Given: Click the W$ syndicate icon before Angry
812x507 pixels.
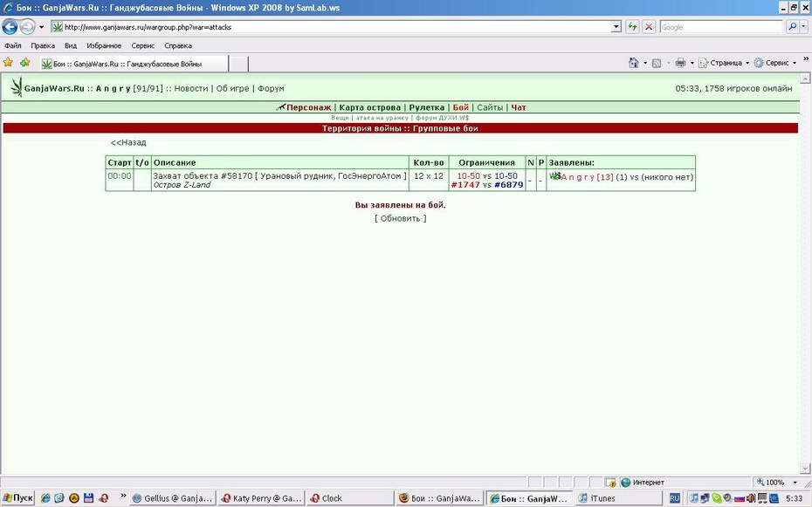Looking at the screenshot, I should (x=555, y=176).
